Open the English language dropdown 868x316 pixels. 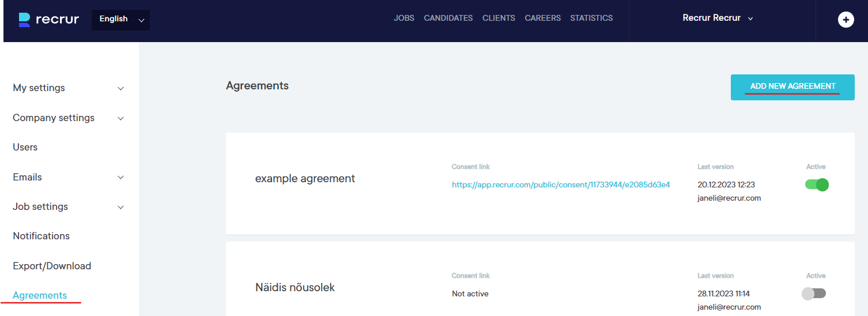coord(120,20)
